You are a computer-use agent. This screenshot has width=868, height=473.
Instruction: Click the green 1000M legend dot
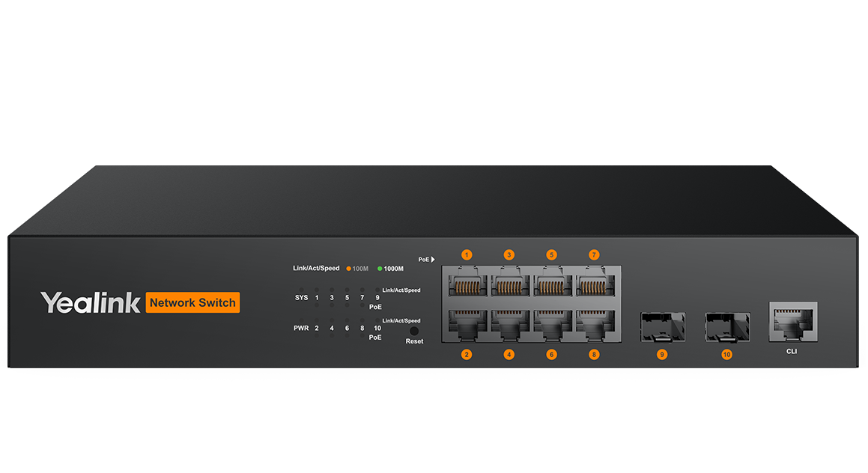click(x=380, y=269)
